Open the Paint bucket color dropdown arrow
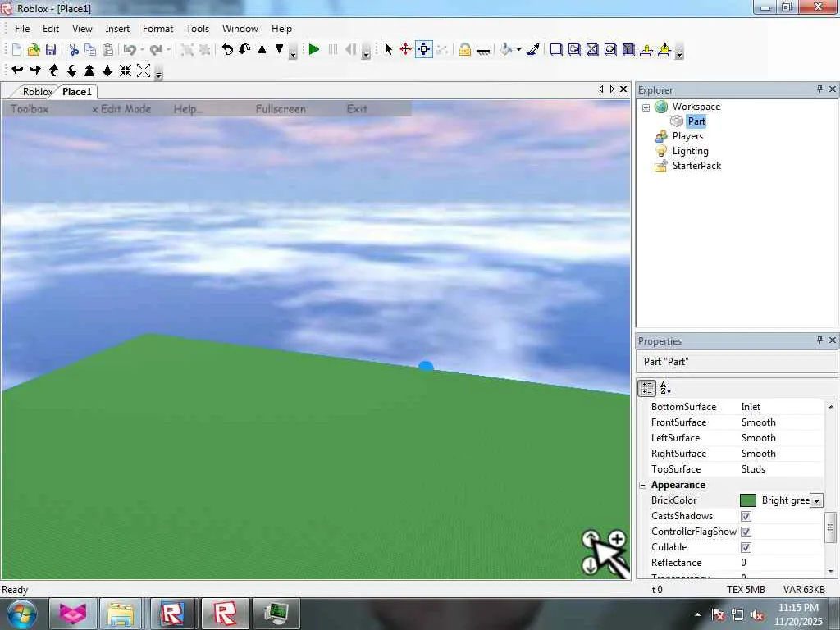The width and height of the screenshot is (840, 630). click(518, 50)
